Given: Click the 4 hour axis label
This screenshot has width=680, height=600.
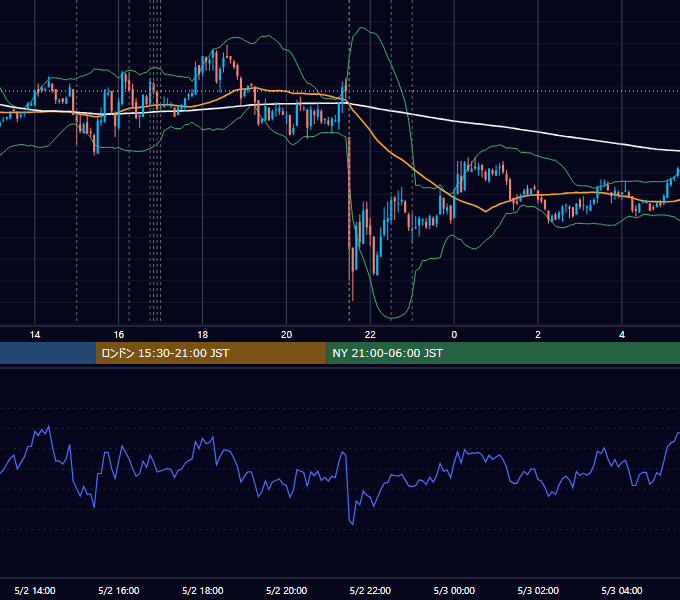Looking at the screenshot, I should pyautogui.click(x=622, y=335).
